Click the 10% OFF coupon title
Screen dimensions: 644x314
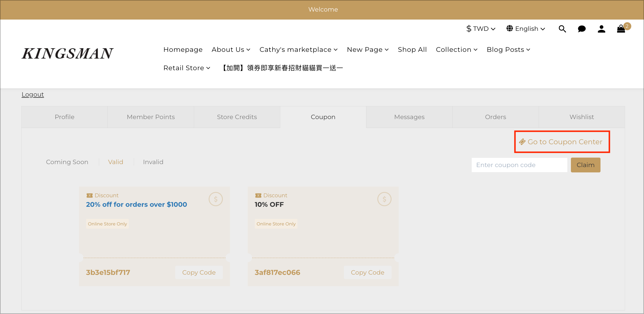(269, 204)
